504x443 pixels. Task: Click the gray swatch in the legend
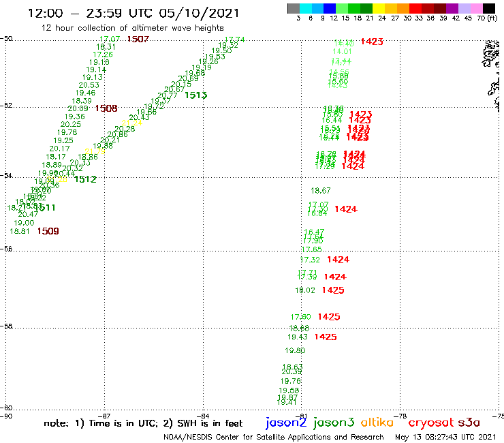point(294,8)
